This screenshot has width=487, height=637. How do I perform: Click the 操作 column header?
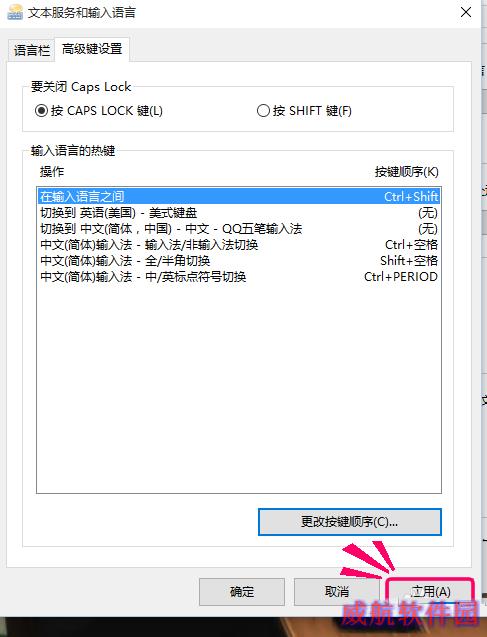coord(52,172)
